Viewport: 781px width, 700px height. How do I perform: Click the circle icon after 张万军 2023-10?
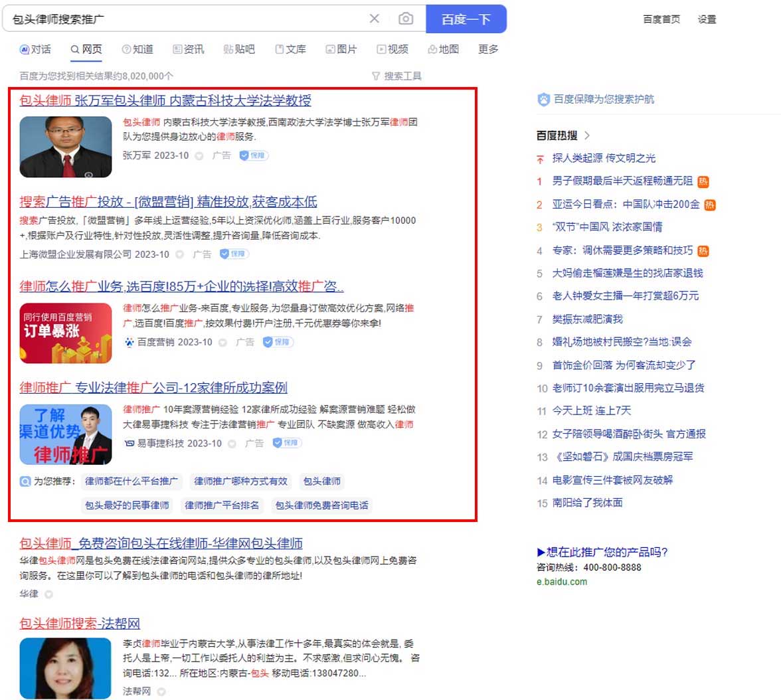[x=199, y=156]
